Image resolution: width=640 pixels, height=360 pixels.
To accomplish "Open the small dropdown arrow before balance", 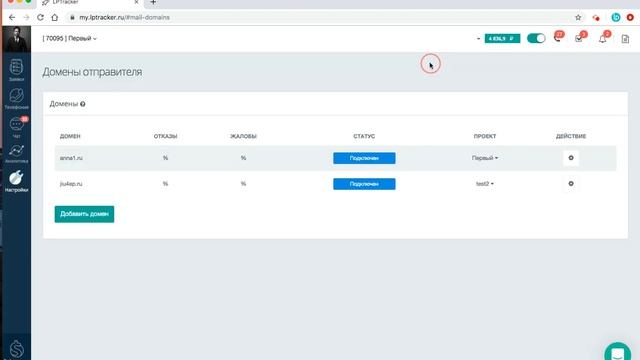I will click(x=478, y=39).
